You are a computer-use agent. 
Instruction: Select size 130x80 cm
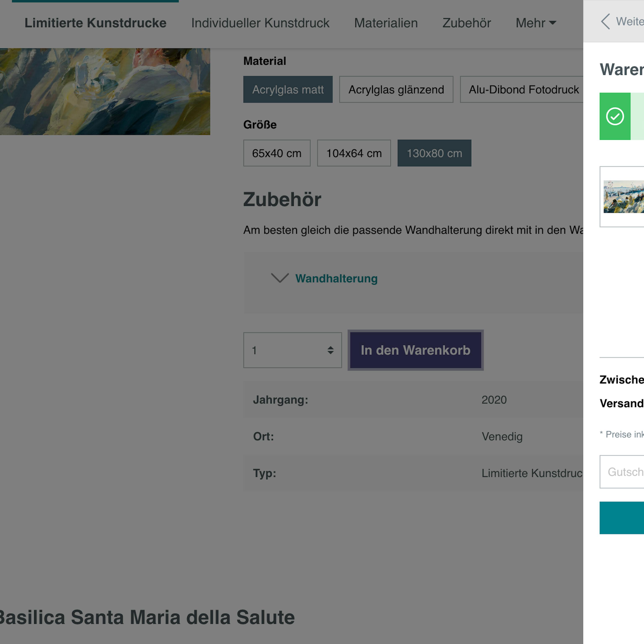(x=434, y=153)
